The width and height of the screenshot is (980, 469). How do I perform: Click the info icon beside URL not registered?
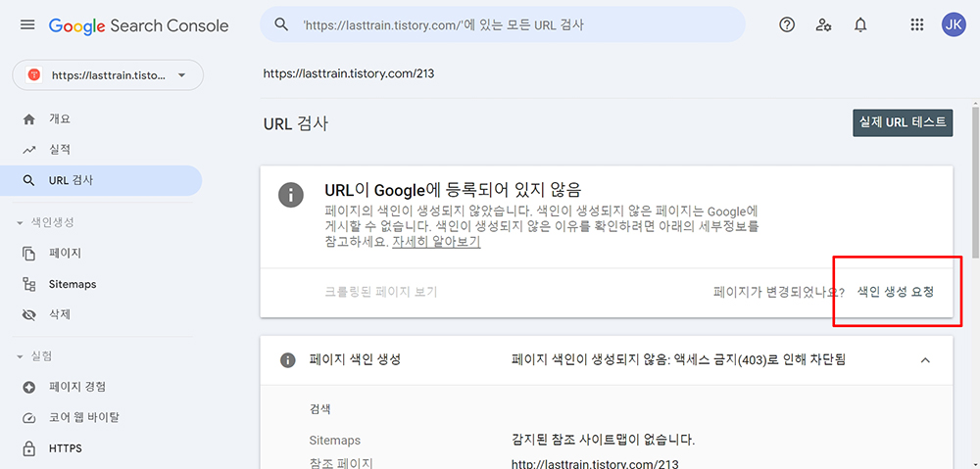tap(291, 195)
